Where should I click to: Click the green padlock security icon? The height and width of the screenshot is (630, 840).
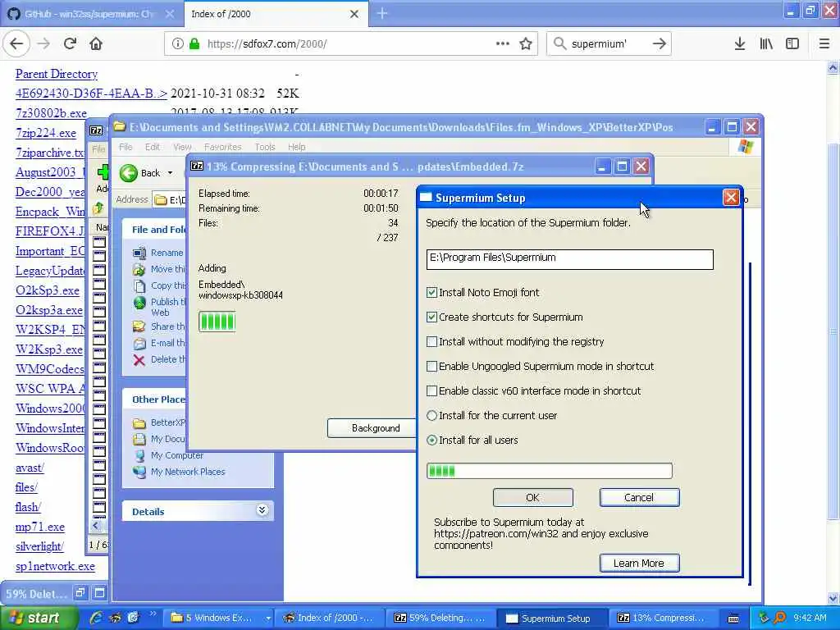point(194,44)
